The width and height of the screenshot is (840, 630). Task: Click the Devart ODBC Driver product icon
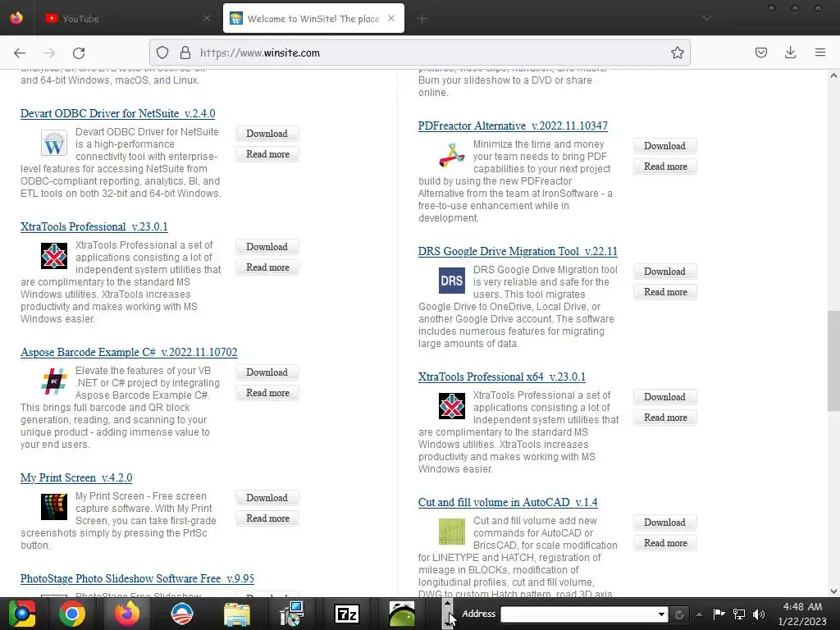54,143
